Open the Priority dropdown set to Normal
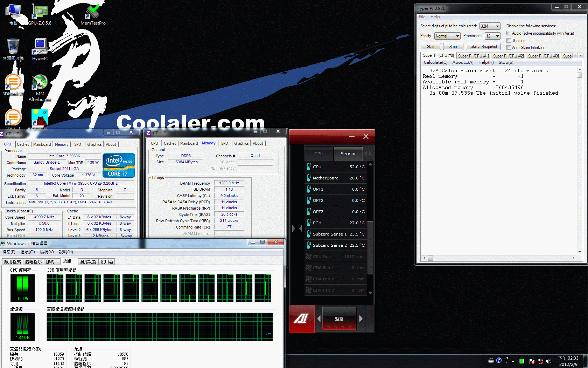Screen dimensions: 588x368 click(x=447, y=36)
